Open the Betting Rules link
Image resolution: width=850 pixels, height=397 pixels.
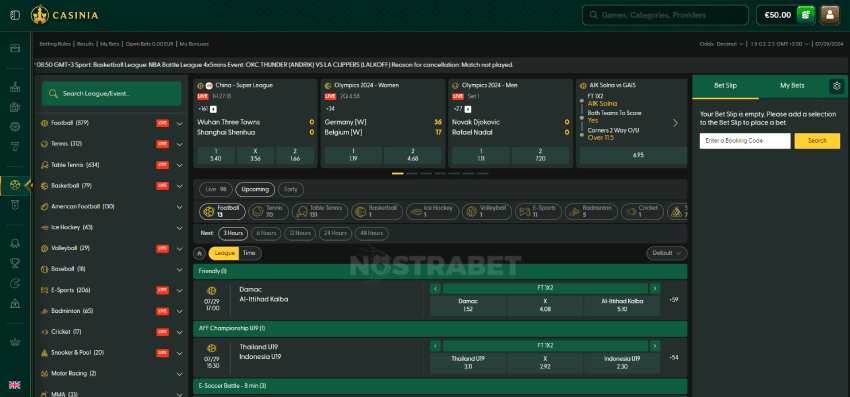pyautogui.click(x=56, y=44)
